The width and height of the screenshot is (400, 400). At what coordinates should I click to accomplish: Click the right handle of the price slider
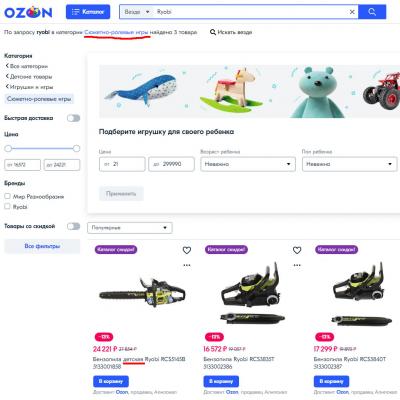coord(76,148)
